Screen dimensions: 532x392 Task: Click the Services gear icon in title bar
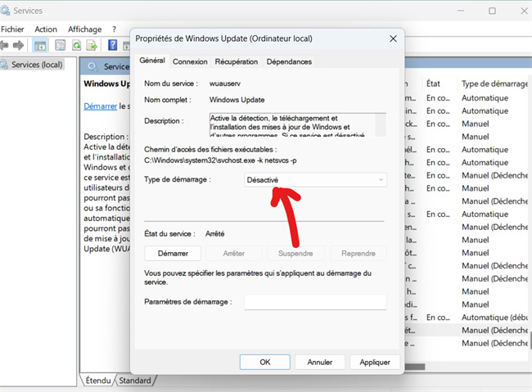5,11
